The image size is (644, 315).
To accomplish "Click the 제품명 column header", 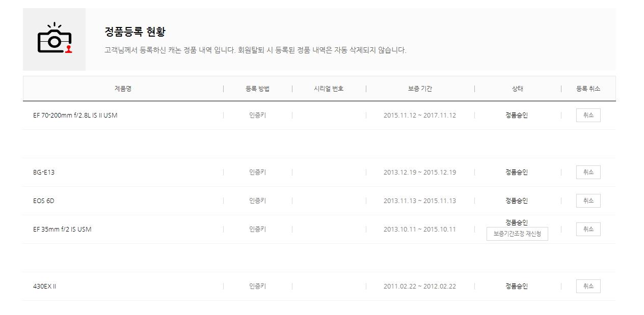I will tap(123, 89).
